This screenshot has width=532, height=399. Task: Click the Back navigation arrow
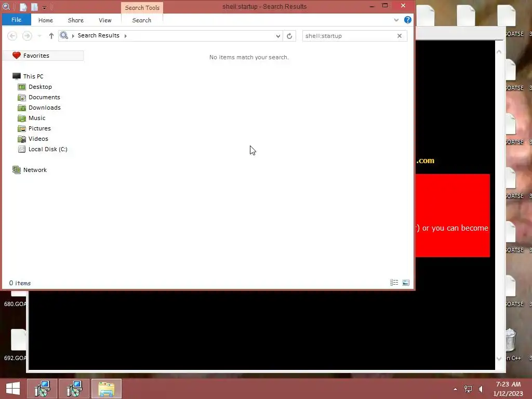12,36
